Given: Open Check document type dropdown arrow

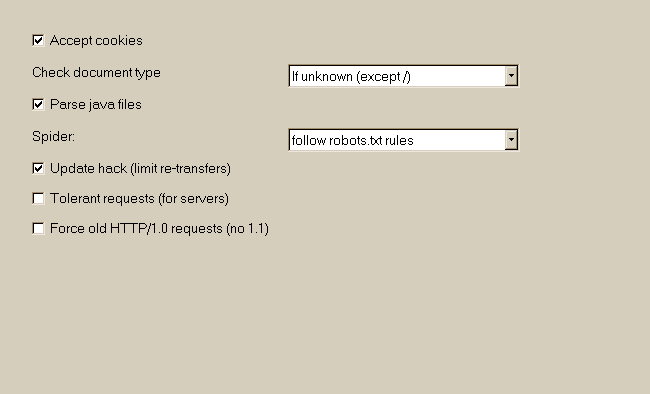Looking at the screenshot, I should click(x=511, y=76).
